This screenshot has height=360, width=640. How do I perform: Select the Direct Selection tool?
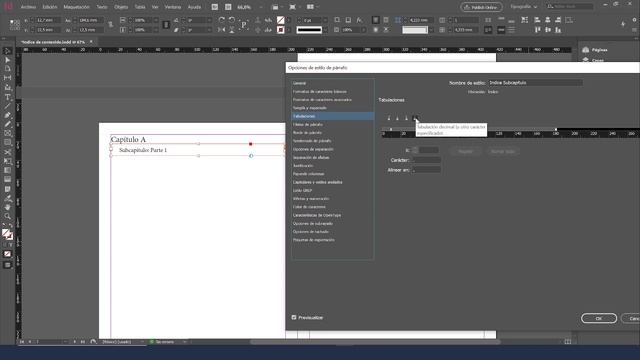(7, 60)
